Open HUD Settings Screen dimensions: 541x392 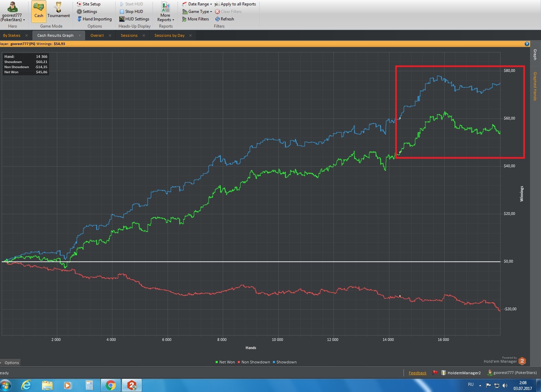134,19
